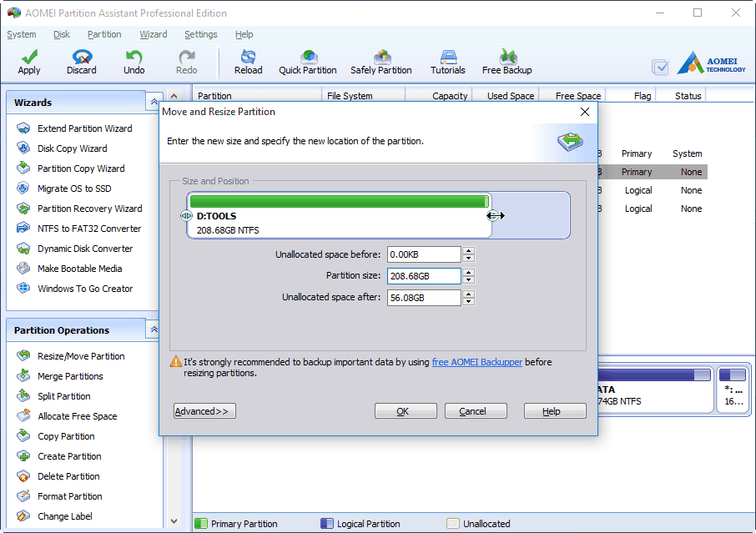The height and width of the screenshot is (533, 756).
Task: Start the Make Bootable Media wizard
Action: point(79,268)
